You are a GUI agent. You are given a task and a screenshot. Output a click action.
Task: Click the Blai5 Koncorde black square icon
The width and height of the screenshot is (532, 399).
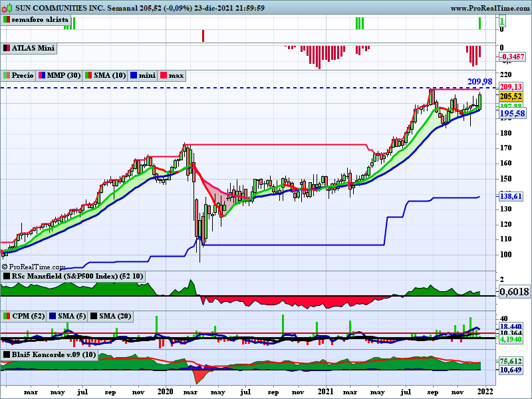[7, 355]
